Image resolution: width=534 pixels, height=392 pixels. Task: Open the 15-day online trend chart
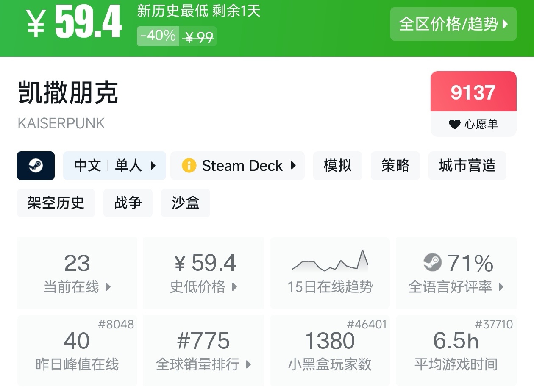(330, 272)
